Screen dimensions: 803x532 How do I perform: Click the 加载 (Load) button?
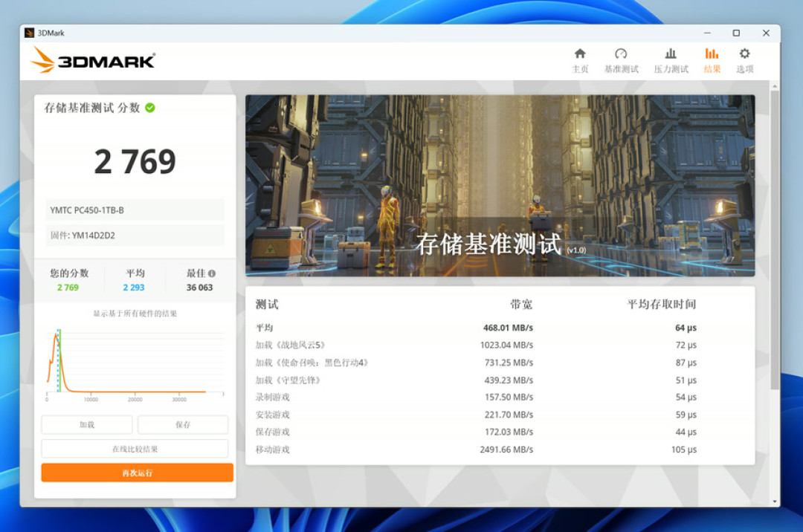pyautogui.click(x=87, y=424)
